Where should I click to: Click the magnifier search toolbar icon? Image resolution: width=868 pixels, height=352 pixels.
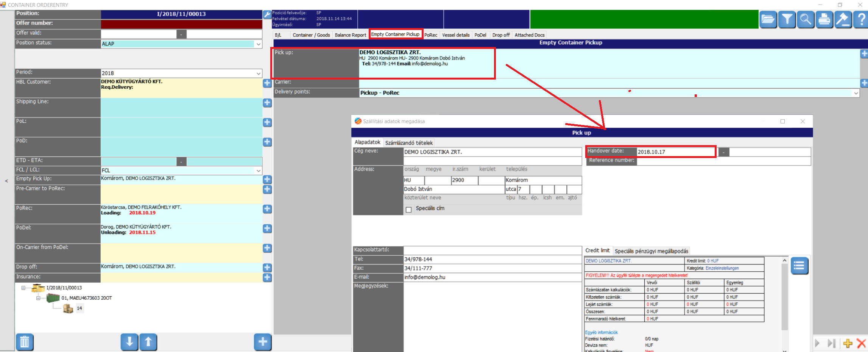tap(806, 19)
